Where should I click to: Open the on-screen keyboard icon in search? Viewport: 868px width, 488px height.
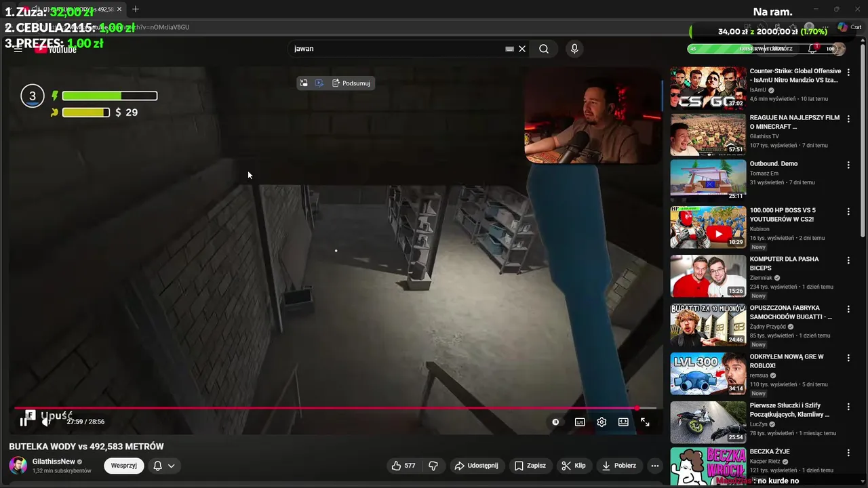[x=509, y=49]
